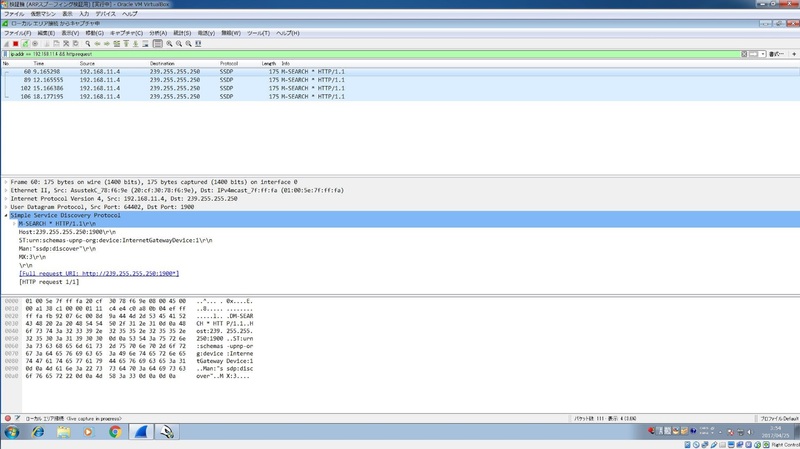Switch to Wireshark taskbar button
This screenshot has width=800, height=449.
click(141, 432)
